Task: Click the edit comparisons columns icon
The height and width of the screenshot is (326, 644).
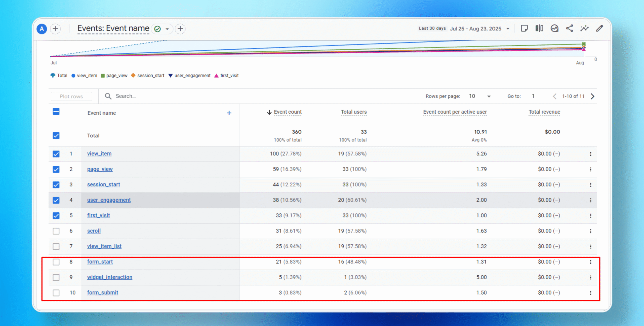Action: click(x=539, y=28)
